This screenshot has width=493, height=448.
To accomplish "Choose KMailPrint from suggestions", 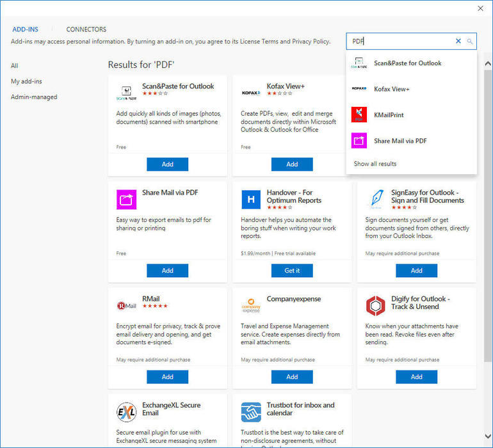I will tap(411, 115).
